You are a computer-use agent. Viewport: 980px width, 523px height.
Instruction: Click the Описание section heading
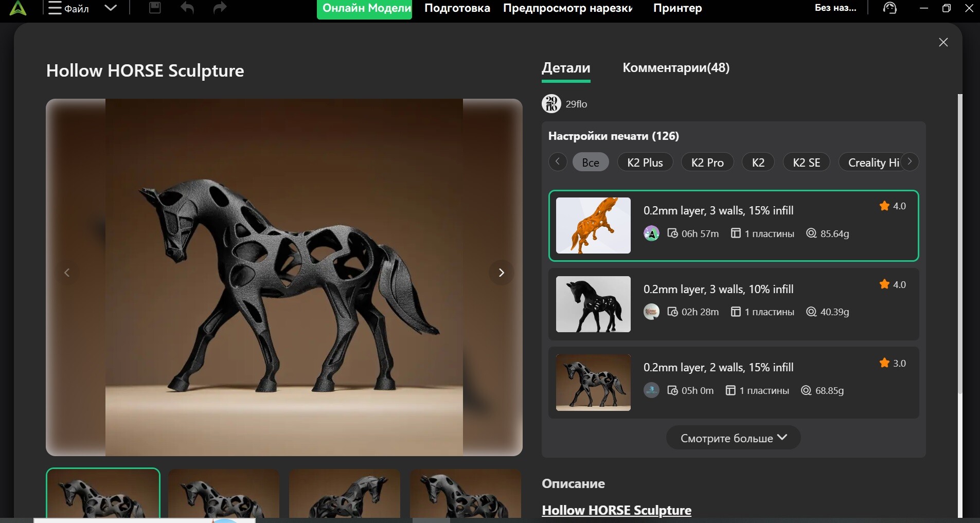573,483
